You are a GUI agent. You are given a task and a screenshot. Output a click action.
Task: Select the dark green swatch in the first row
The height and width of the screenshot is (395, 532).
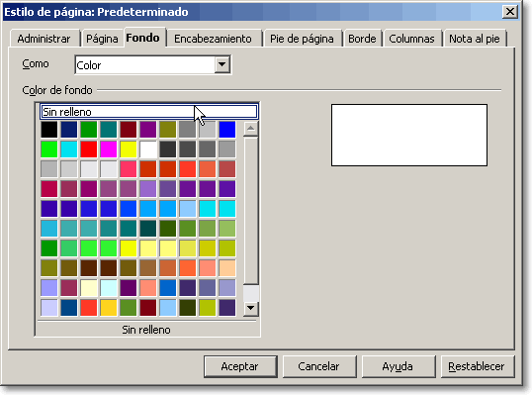(89, 130)
